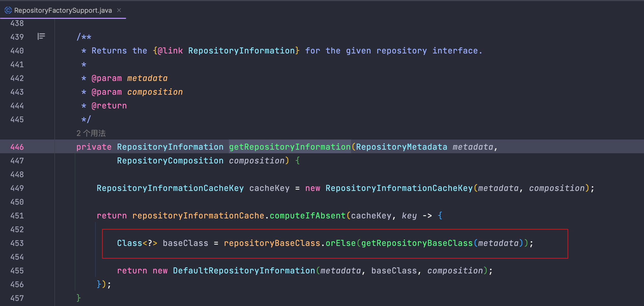Click the getRepositoryBaseClass method call
This screenshot has width=644, height=306.
(417, 243)
